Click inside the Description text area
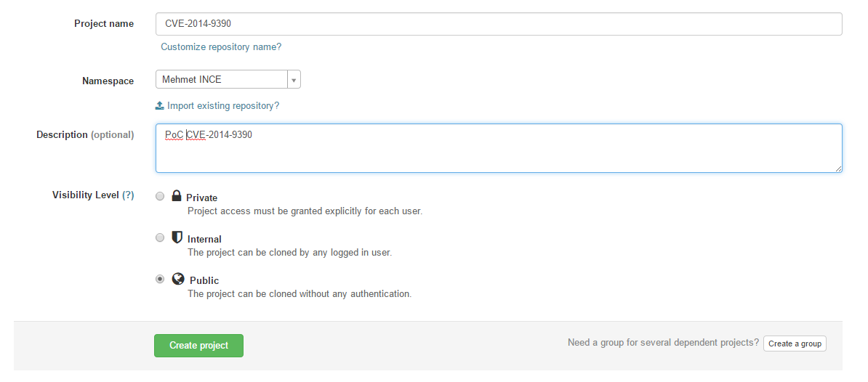The image size is (868, 382). [499, 148]
